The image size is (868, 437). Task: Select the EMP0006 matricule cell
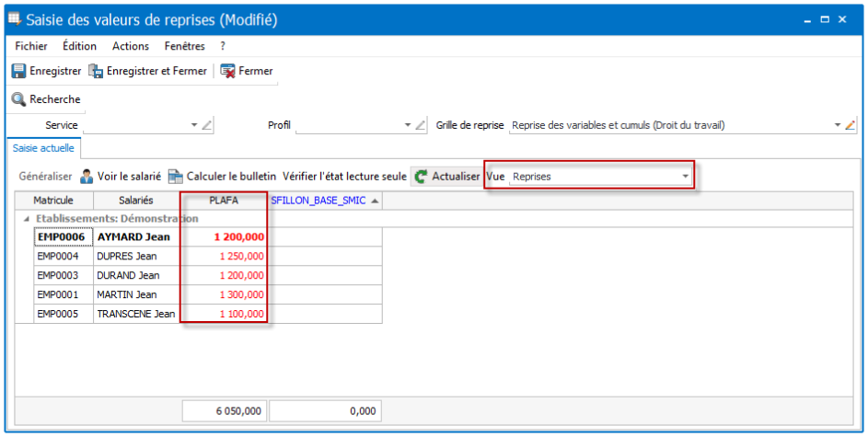(64, 237)
